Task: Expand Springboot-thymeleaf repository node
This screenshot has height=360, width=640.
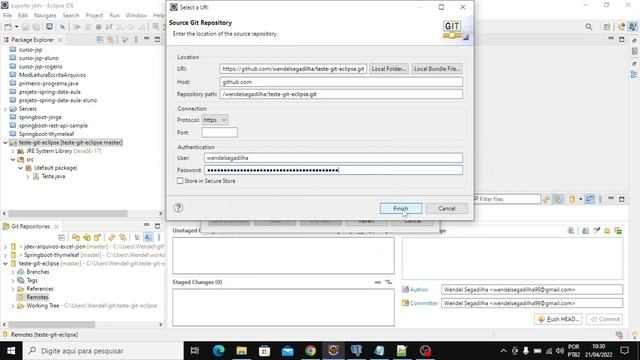Action: click(x=5, y=255)
